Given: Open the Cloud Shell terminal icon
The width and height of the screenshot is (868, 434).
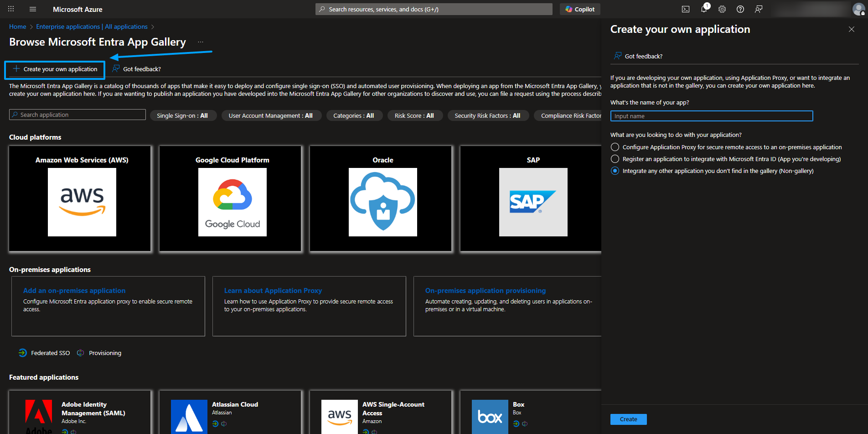Looking at the screenshot, I should click(x=686, y=9).
